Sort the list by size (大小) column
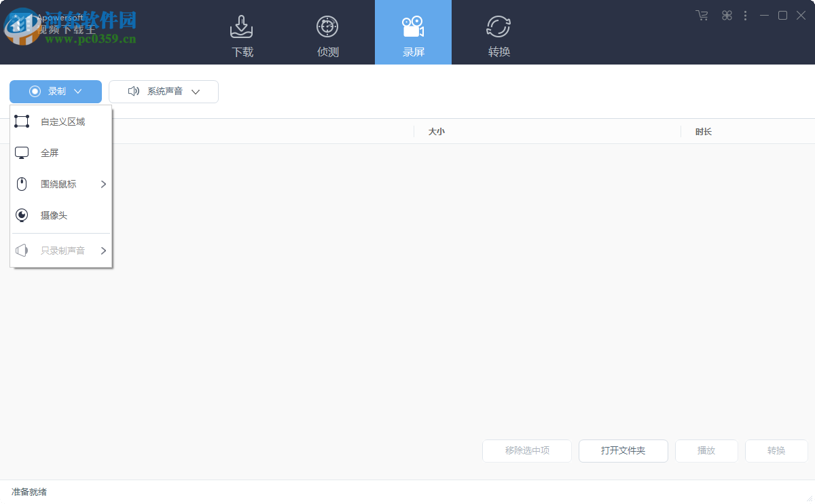 tap(437, 131)
